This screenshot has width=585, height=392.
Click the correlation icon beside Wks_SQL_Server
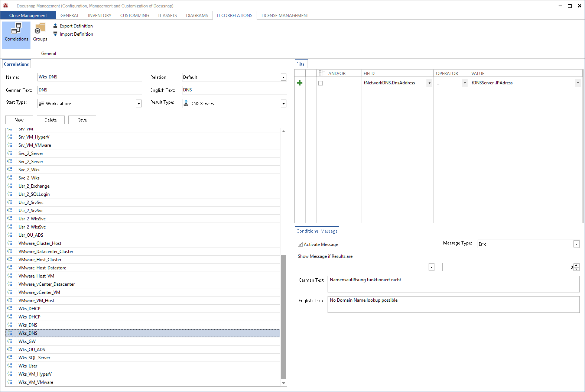(x=10, y=357)
